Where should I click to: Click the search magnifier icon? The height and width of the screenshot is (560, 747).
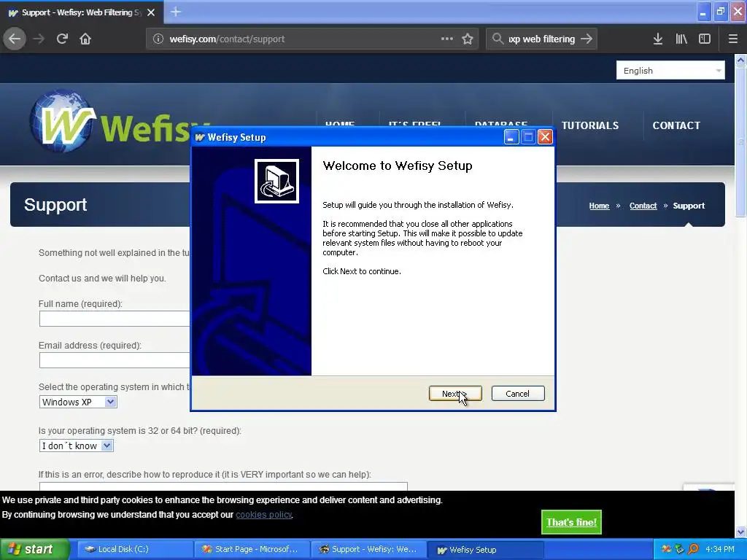[498, 39]
